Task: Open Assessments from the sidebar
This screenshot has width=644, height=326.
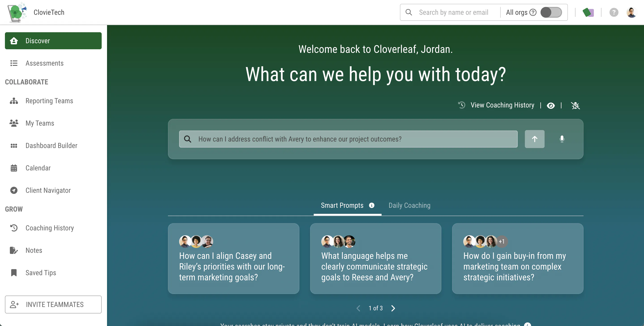Action: point(53,63)
